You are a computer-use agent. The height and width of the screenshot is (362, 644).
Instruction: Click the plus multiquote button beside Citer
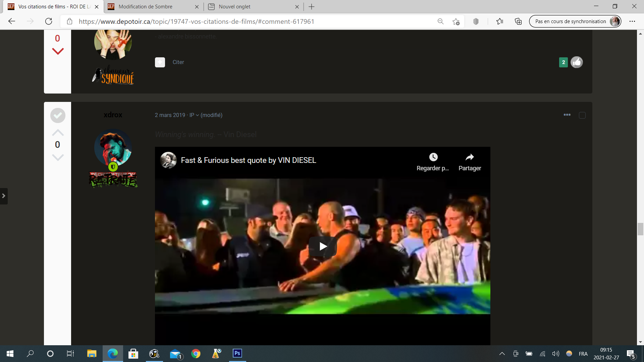tap(160, 62)
